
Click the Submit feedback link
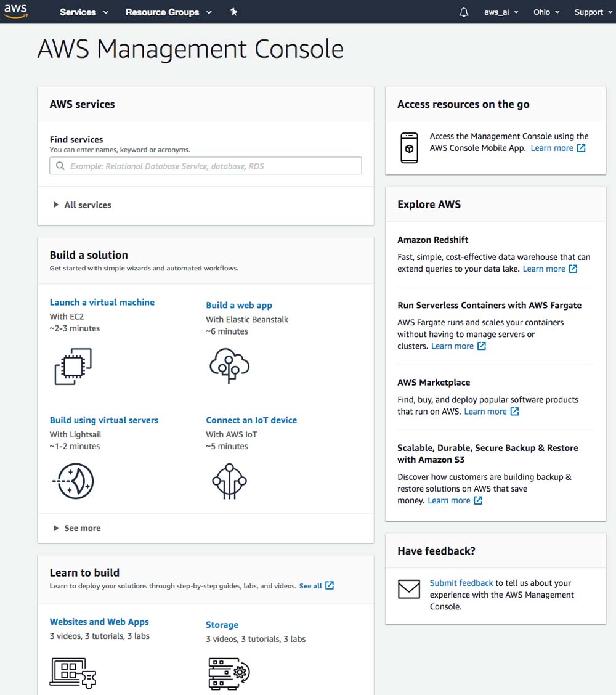461,583
